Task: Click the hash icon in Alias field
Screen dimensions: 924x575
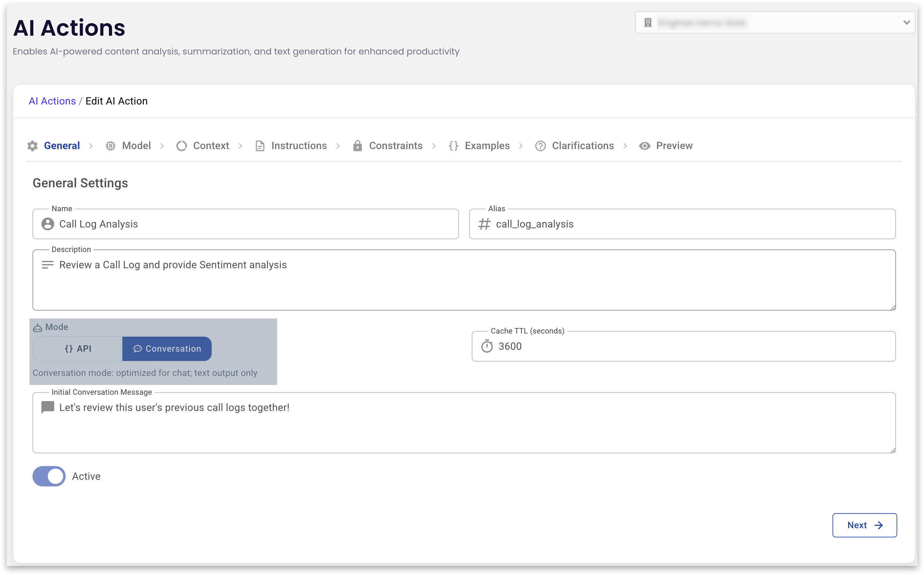Action: point(484,224)
